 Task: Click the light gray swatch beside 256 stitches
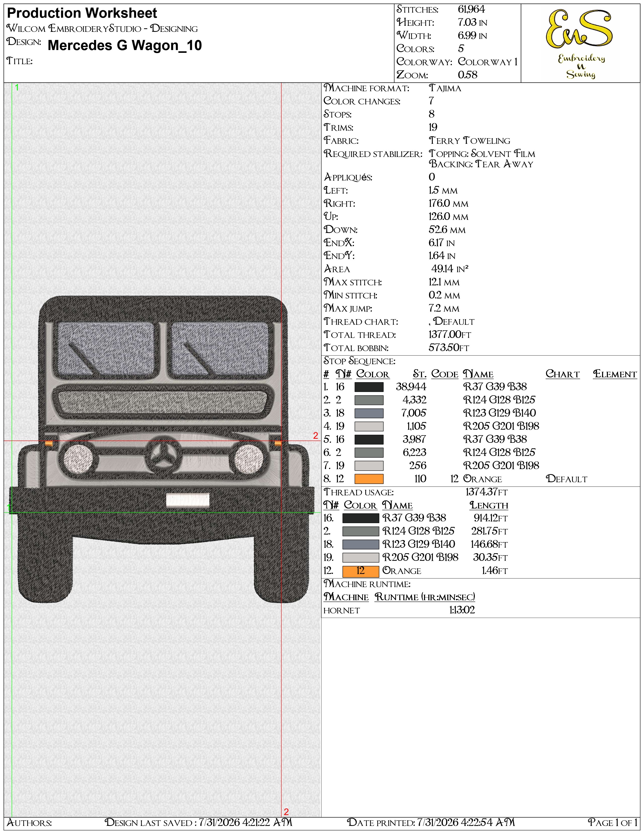click(x=369, y=466)
